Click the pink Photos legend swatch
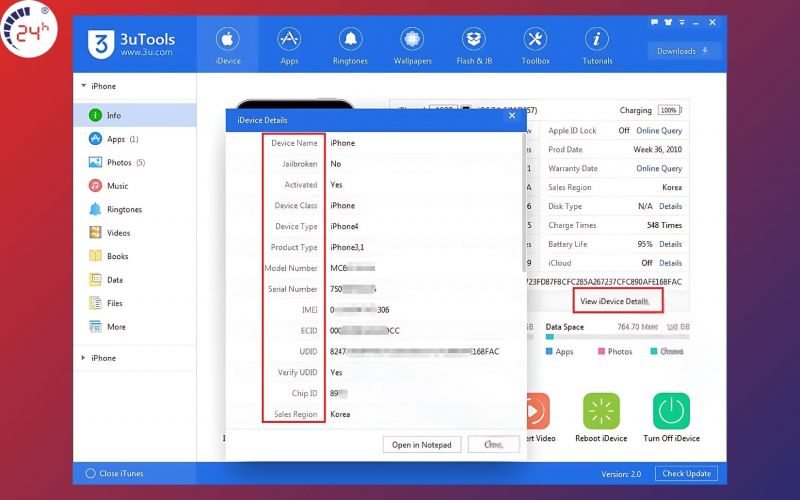The image size is (800, 500). pyautogui.click(x=601, y=352)
